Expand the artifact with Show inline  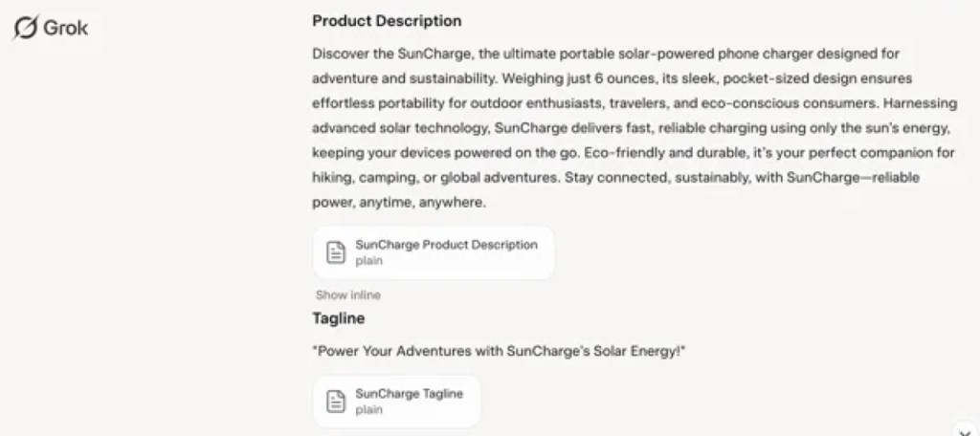pos(347,295)
